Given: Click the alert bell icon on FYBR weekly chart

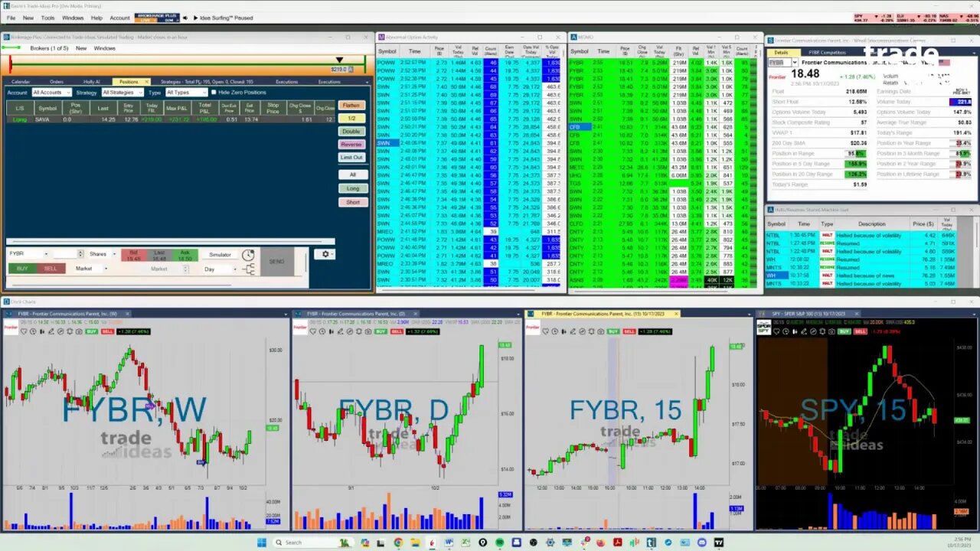Looking at the screenshot, I should pyautogui.click(x=70, y=331).
